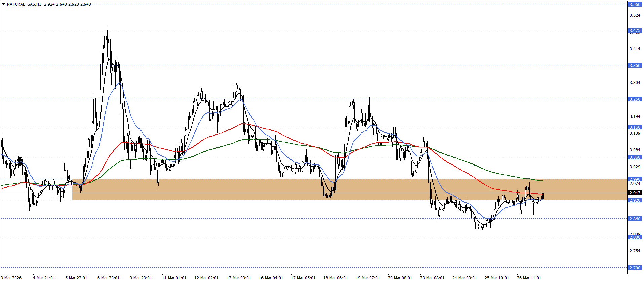
Task: Click the NATURAL_GAS,H1 chart title text
Action: click(24, 4)
